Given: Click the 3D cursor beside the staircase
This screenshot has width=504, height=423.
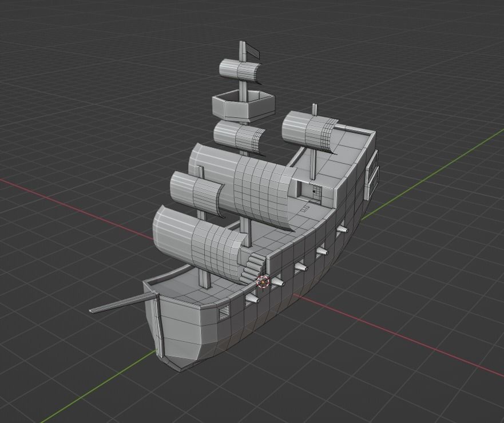Looking at the screenshot, I should [263, 282].
